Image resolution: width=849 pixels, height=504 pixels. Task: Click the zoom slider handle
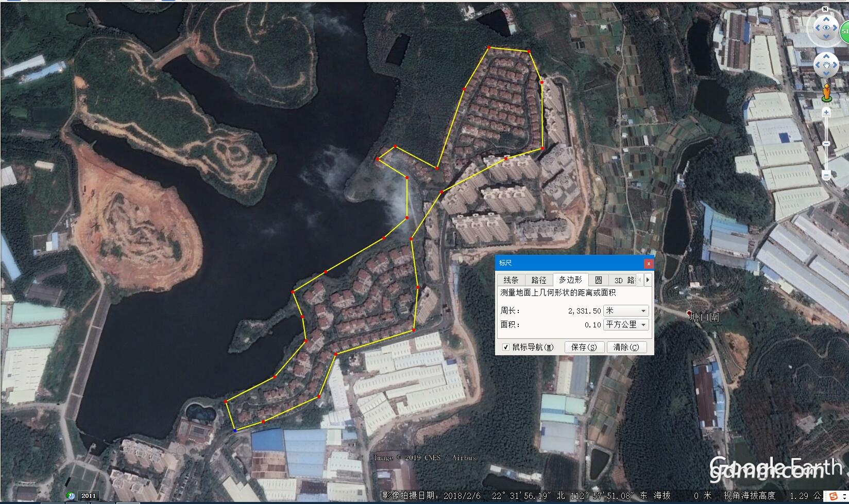(x=826, y=144)
